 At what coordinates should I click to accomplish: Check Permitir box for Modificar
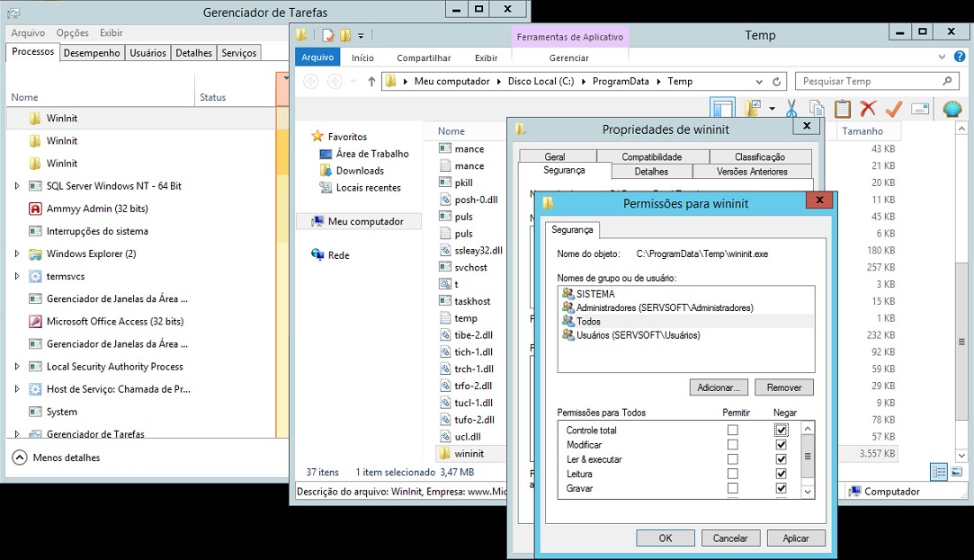(732, 445)
